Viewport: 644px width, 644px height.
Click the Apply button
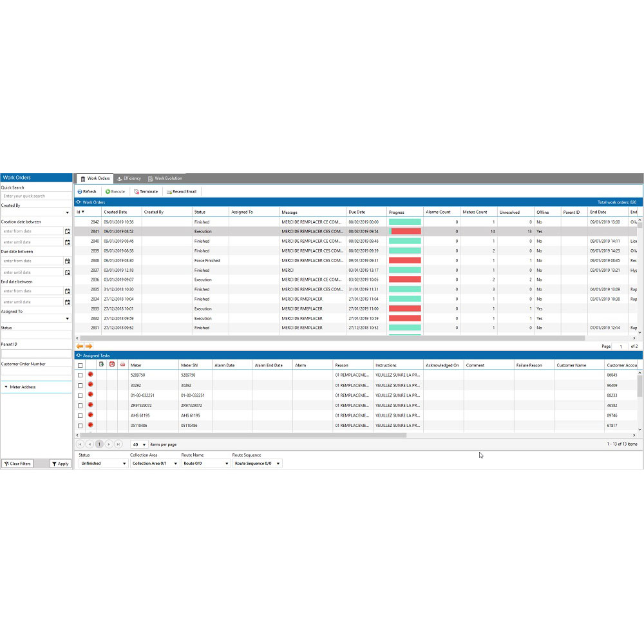point(59,464)
